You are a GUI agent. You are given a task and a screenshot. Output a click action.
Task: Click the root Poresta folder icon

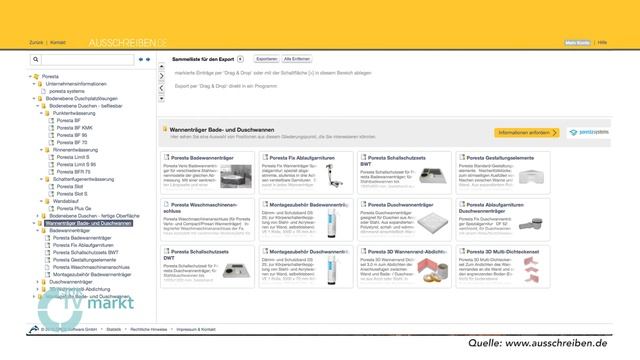pos(36,76)
